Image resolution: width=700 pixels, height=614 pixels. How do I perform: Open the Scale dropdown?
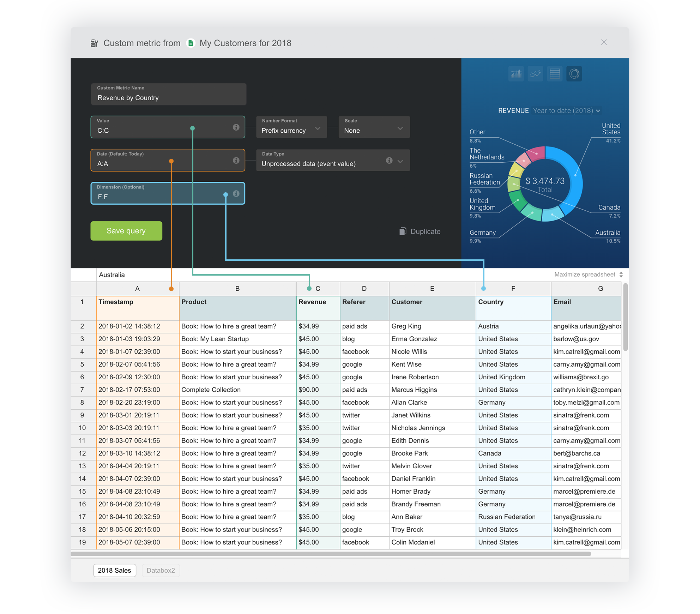point(374,127)
